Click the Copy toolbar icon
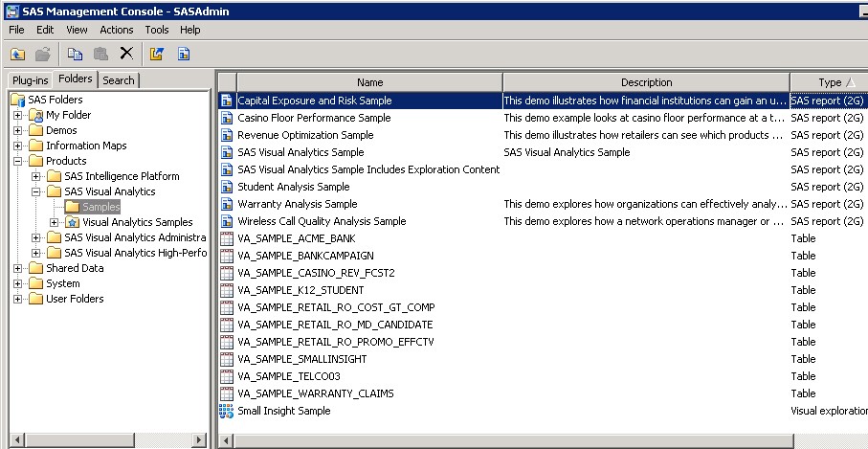The height and width of the screenshot is (449, 868). (75, 54)
